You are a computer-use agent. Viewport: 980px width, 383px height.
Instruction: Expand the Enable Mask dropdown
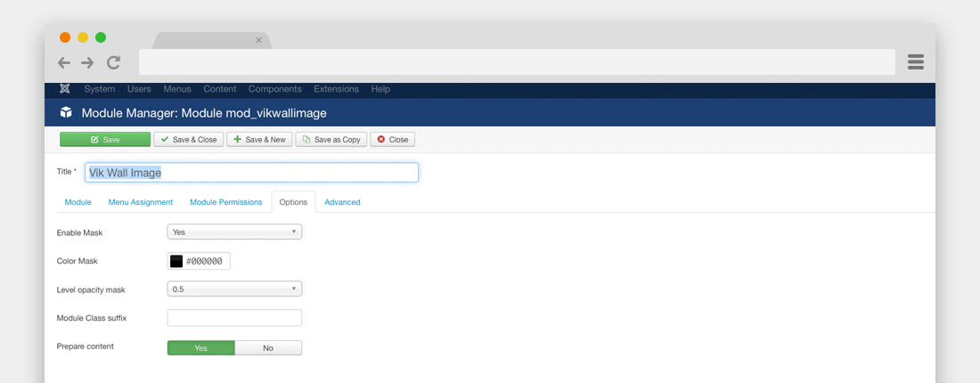(x=234, y=232)
